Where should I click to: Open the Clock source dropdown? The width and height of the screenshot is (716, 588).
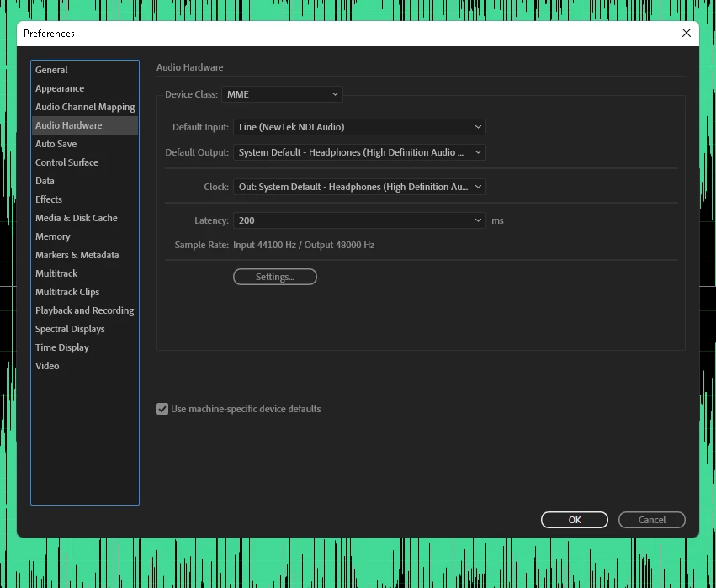tap(359, 187)
